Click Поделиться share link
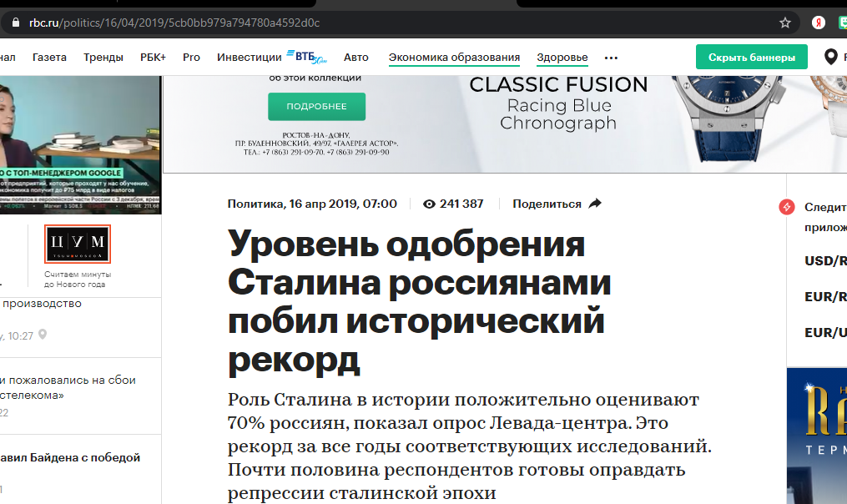Screen dimensions: 847x504 [x=547, y=204]
